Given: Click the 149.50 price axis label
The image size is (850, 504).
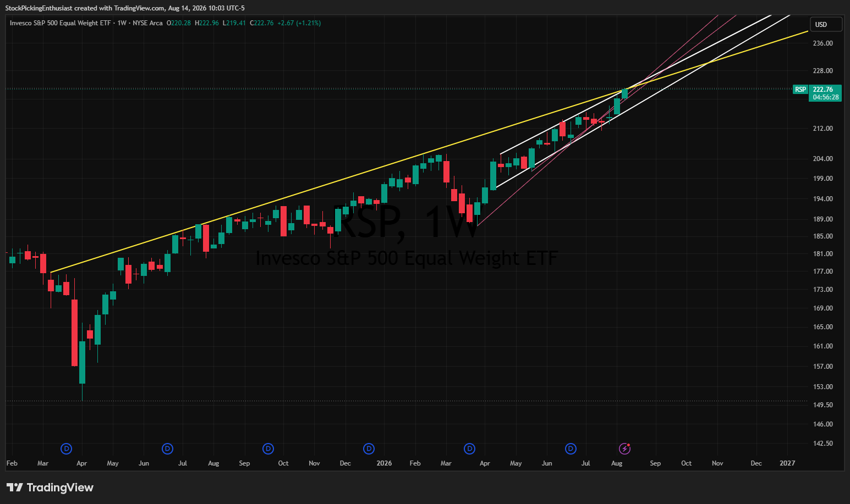Looking at the screenshot, I should tap(822, 405).
